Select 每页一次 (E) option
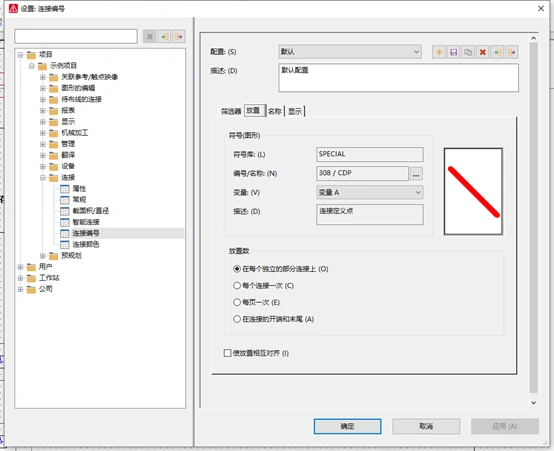The image size is (554, 451). 237,302
